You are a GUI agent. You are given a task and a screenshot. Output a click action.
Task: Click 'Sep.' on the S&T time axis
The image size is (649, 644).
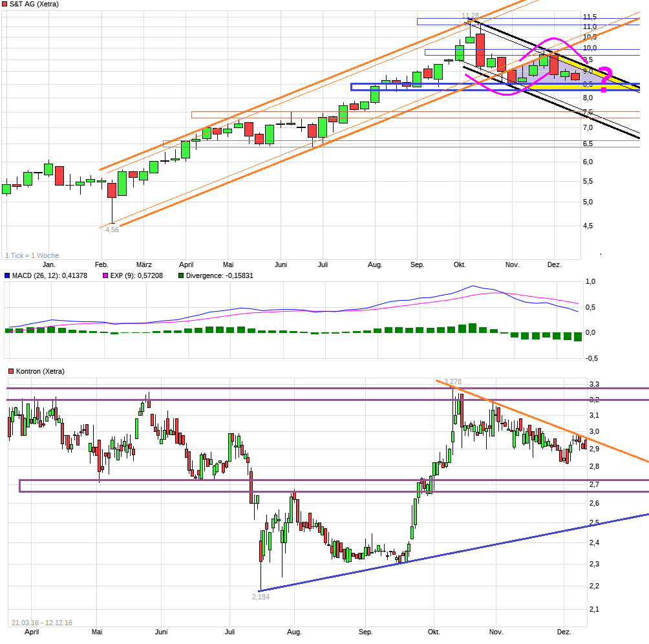click(417, 264)
